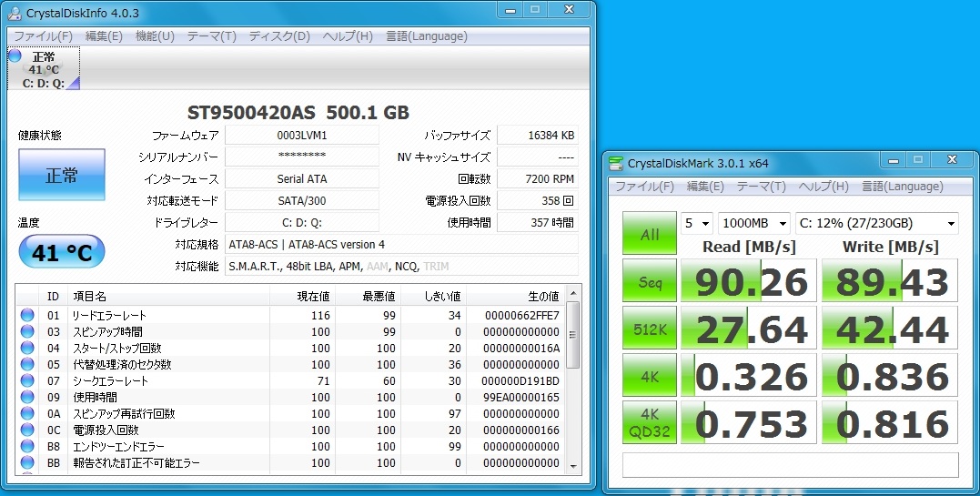
Task: Click the CrystalDiskInfo title bar app icon
Action: [x=14, y=13]
